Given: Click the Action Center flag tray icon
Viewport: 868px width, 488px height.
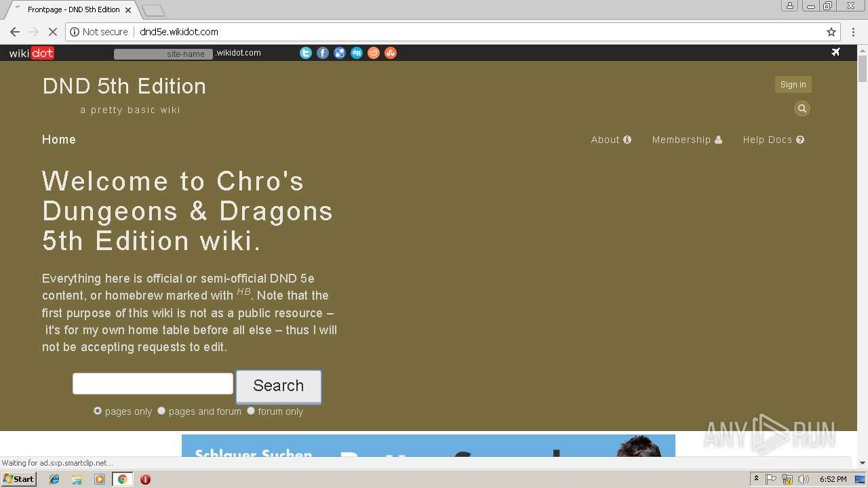Looking at the screenshot, I should [771, 479].
